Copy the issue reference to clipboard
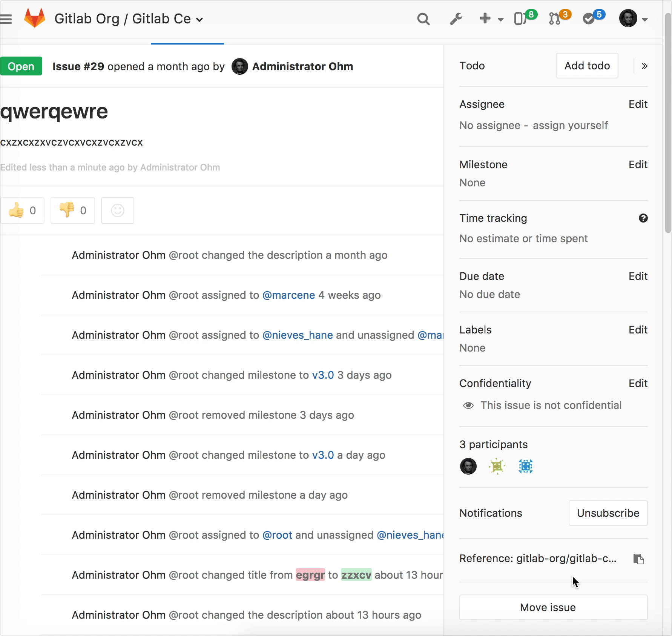 [x=638, y=559]
